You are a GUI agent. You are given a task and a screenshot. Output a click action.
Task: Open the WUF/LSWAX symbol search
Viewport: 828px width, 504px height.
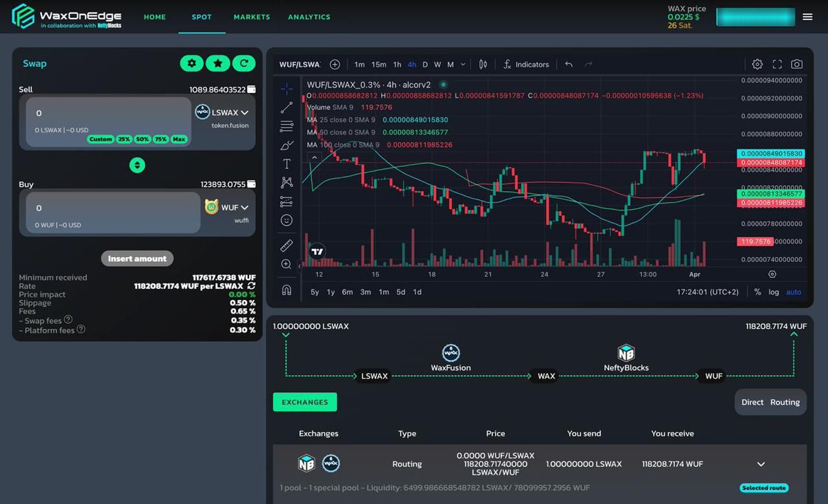click(299, 64)
